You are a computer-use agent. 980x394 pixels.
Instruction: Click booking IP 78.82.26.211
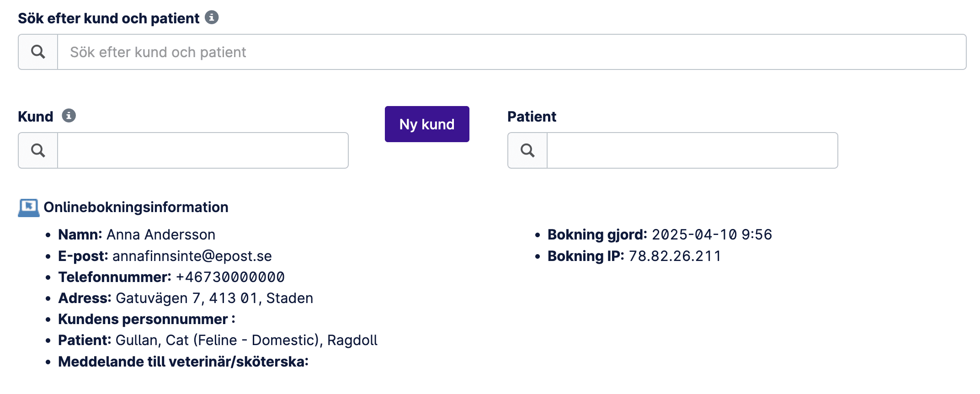tap(675, 256)
